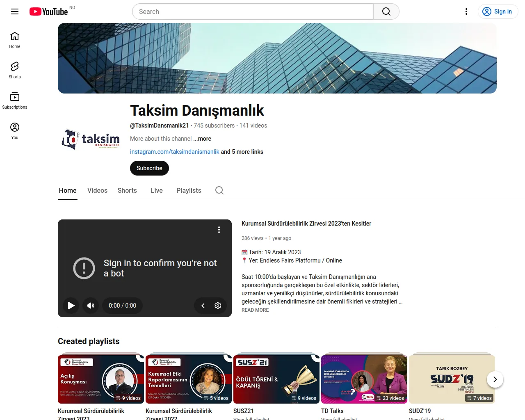Open Subscriptions in the sidebar

tap(15, 101)
